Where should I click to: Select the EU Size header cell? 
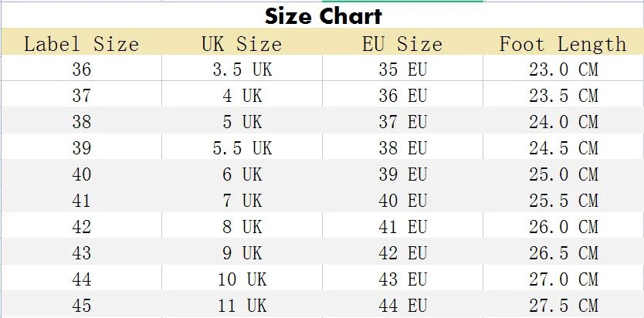pos(402,42)
